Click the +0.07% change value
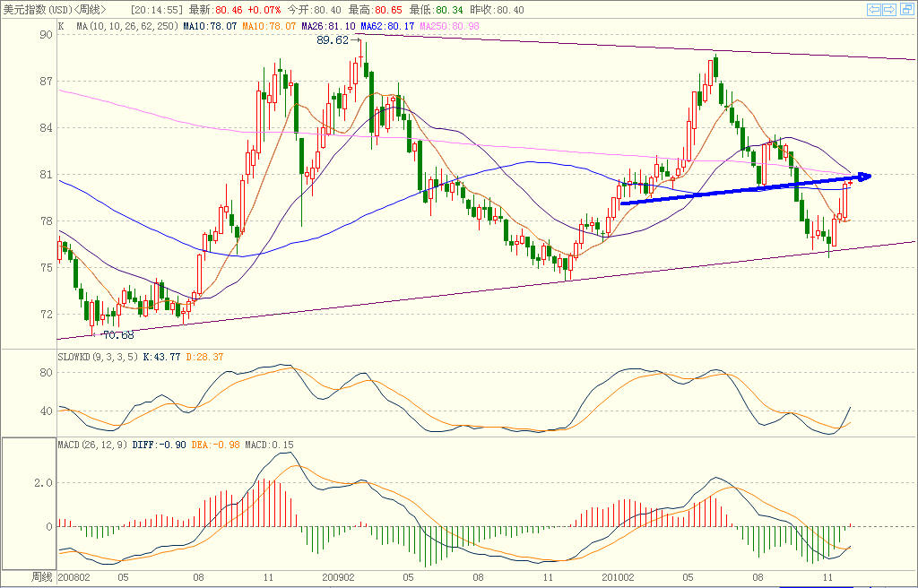The width and height of the screenshot is (918, 588). click(264, 10)
